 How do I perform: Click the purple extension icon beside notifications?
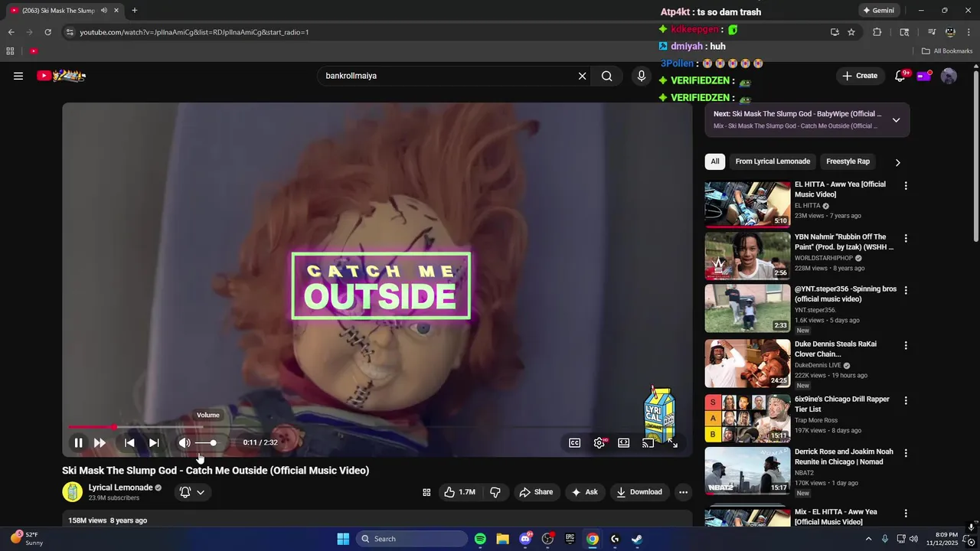tap(924, 76)
